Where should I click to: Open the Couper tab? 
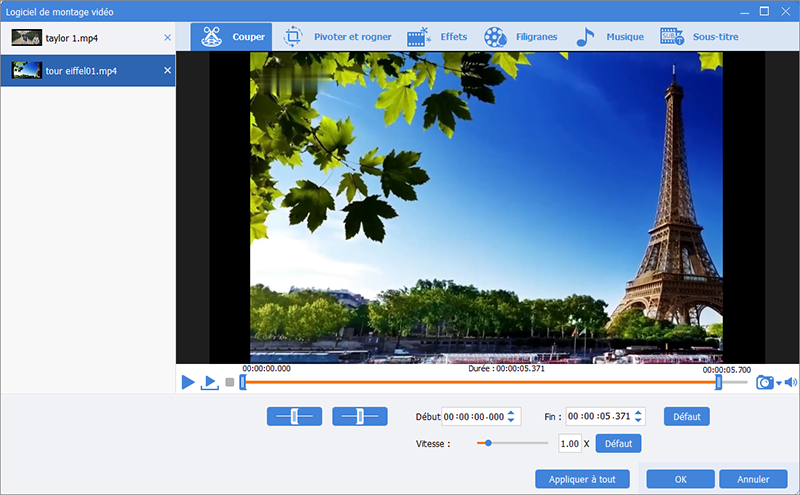232,37
